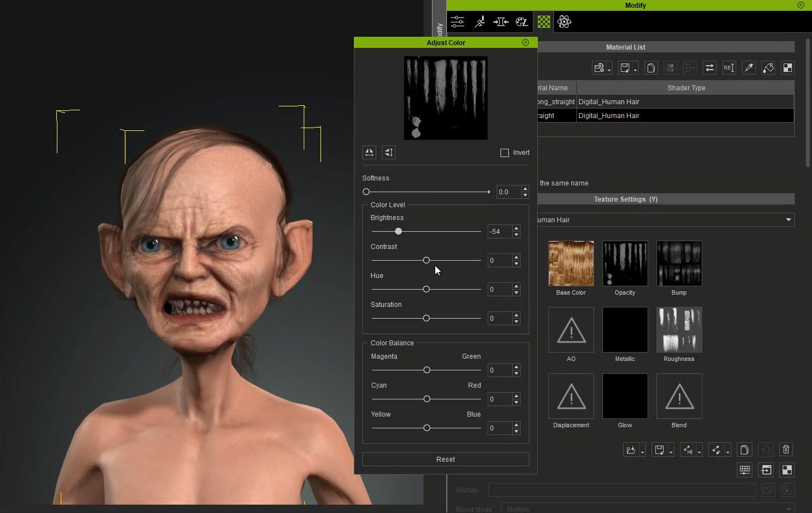Click the swap arrows icon in Material List

(709, 68)
